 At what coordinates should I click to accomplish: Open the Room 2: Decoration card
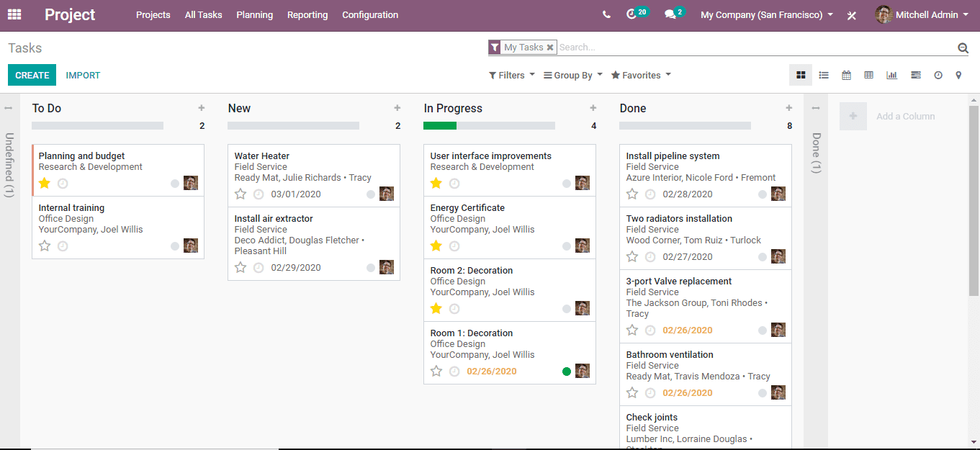(x=510, y=290)
